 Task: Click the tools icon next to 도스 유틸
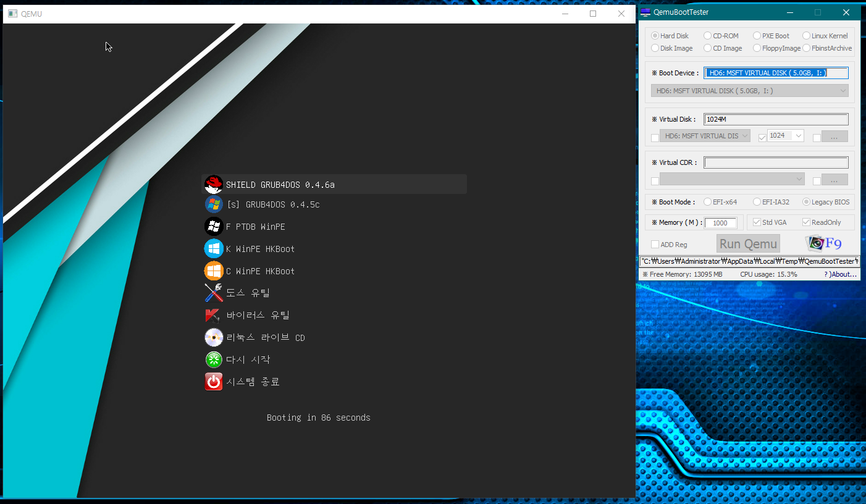pos(214,293)
